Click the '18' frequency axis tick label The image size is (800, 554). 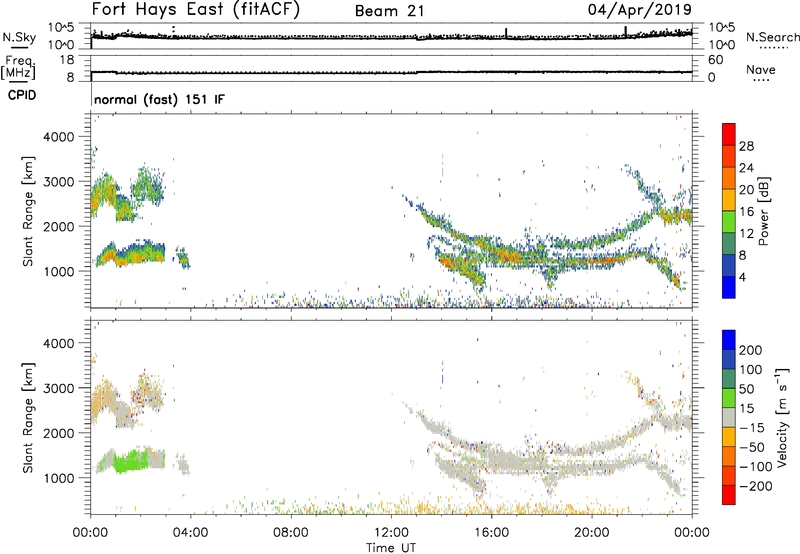(x=67, y=60)
